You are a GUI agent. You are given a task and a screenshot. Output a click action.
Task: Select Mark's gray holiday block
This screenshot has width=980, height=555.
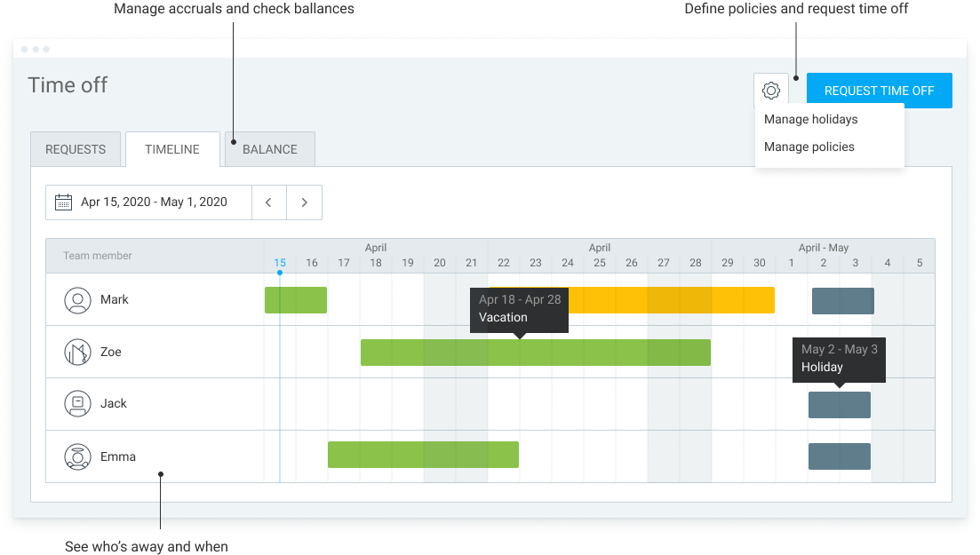[842, 301]
